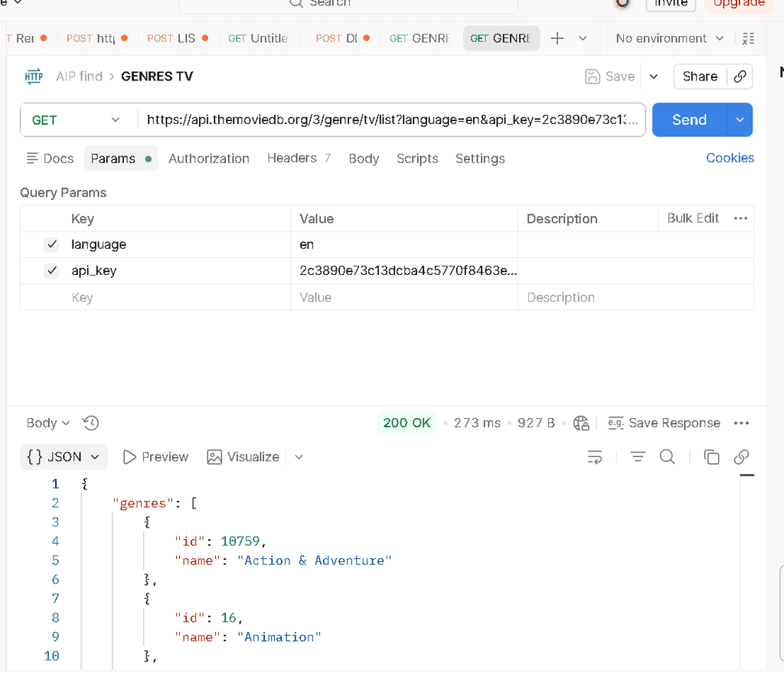Open the response history clock icon
Image resolution: width=784 pixels, height=693 pixels.
pyautogui.click(x=91, y=423)
